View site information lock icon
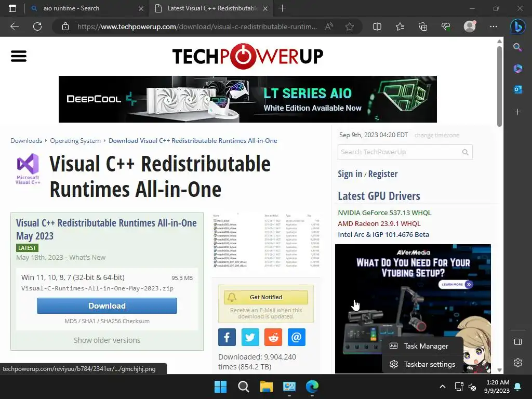 (x=65, y=26)
